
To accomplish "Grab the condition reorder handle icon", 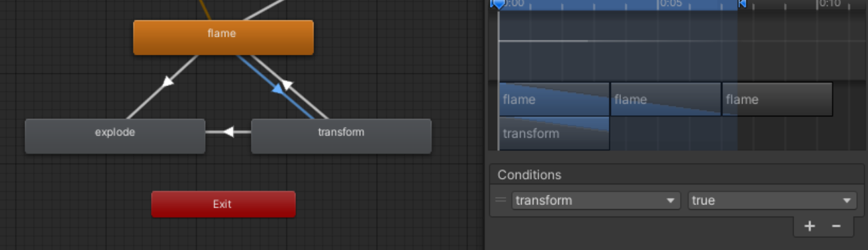I will (x=501, y=200).
